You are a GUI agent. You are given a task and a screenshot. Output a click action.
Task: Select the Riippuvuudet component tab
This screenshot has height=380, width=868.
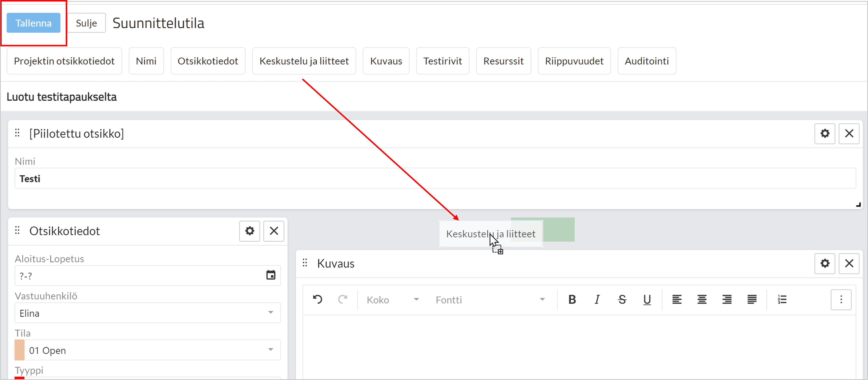574,61
